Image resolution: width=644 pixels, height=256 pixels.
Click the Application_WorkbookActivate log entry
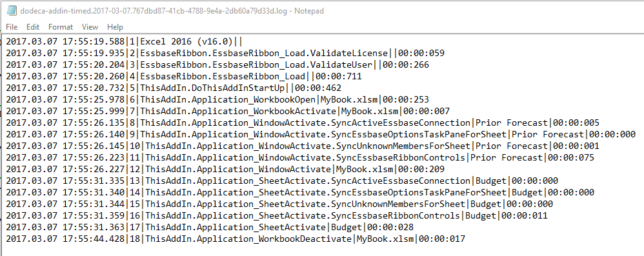[x=228, y=111]
